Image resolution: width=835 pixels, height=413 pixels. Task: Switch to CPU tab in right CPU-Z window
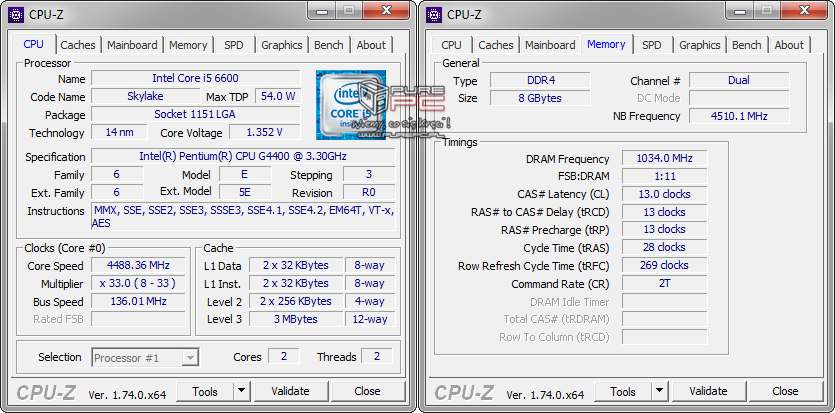click(452, 45)
